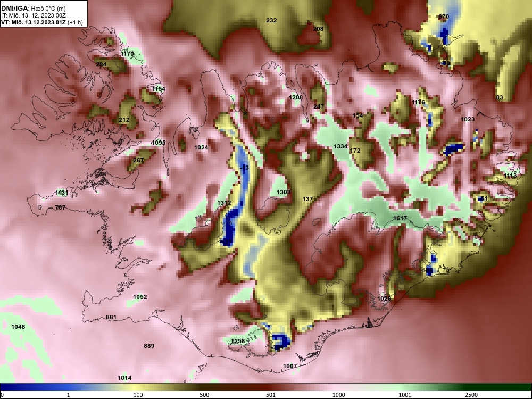Select the 1312 map value
This screenshot has width=532, height=399.
[224, 203]
